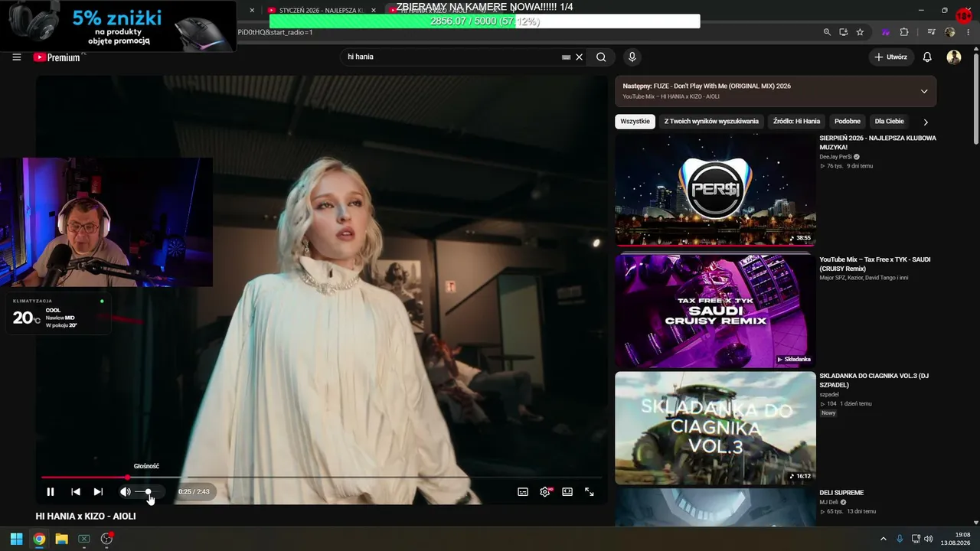This screenshot has width=980, height=551.
Task: Click the volume slider in the player
Action: coord(147,492)
